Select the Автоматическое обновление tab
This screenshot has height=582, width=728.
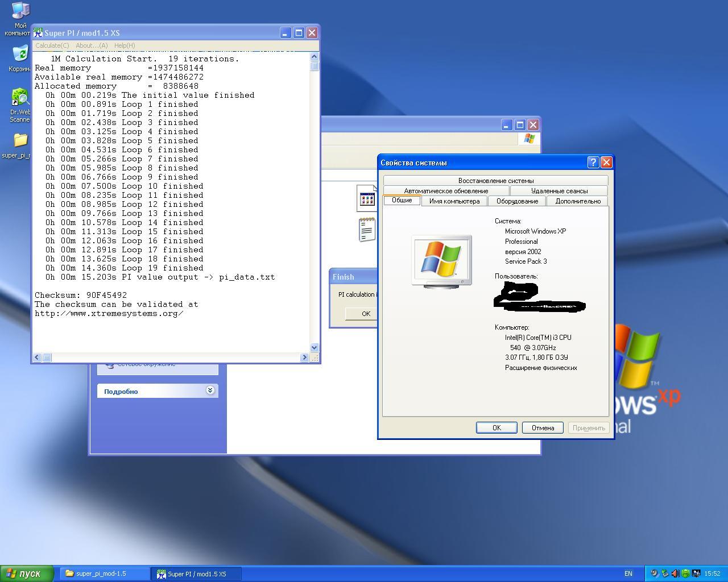pos(446,191)
